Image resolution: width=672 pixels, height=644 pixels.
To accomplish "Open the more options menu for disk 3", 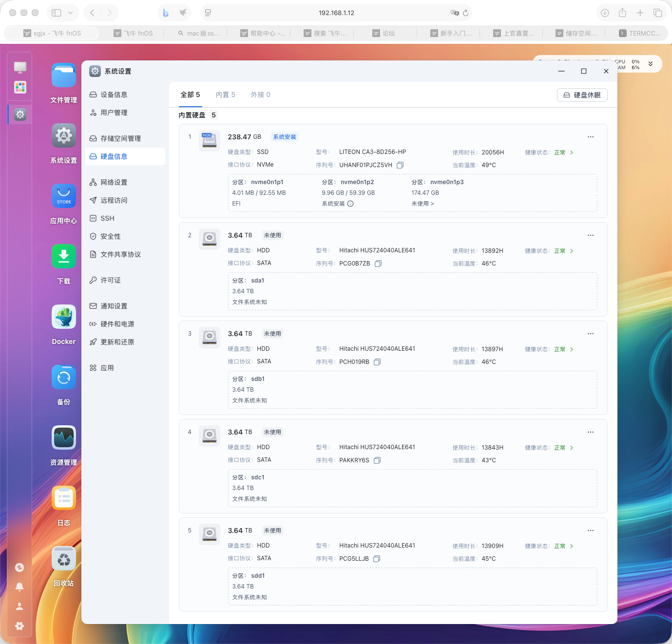I will tap(590, 334).
